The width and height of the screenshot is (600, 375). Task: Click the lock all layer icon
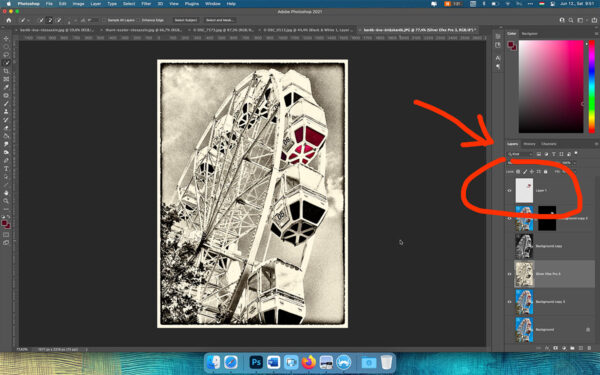click(x=546, y=172)
